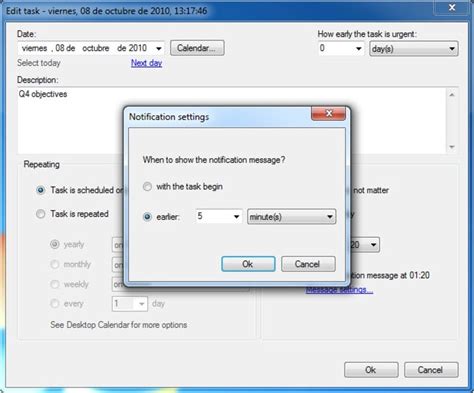Click description scrollbar up arrow
This screenshot has width=474, height=393.
452,95
